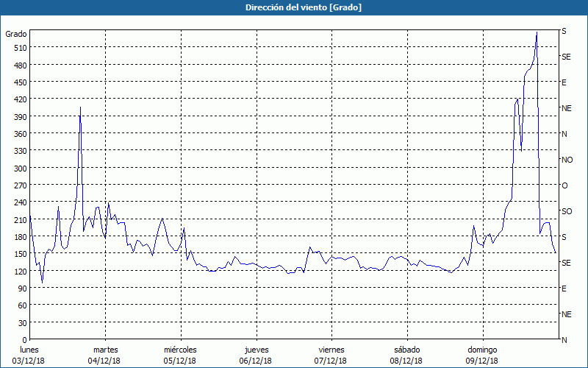Click the 'martes' day label

105,350
